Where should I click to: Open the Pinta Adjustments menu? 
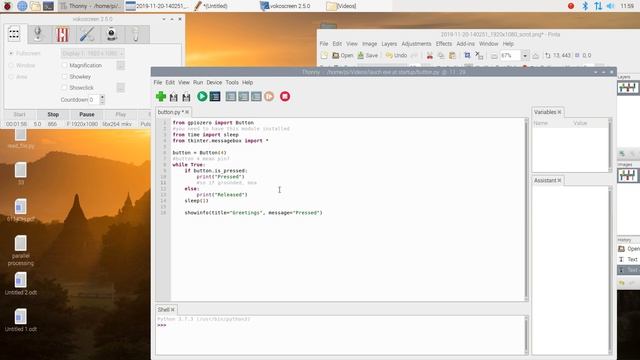416,44
